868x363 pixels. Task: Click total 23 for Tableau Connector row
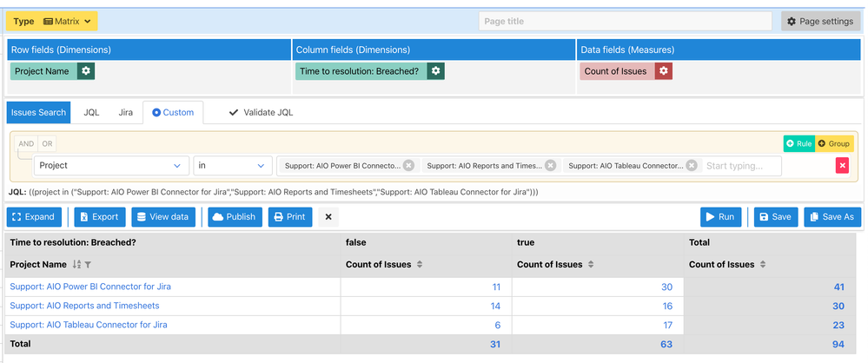pos(838,326)
